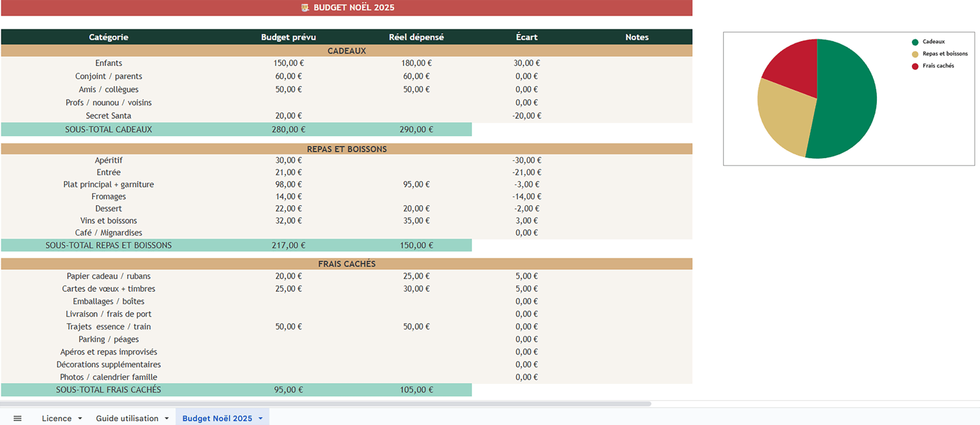
Task: Open the all-sheets hamburger menu
Action: (x=18, y=418)
